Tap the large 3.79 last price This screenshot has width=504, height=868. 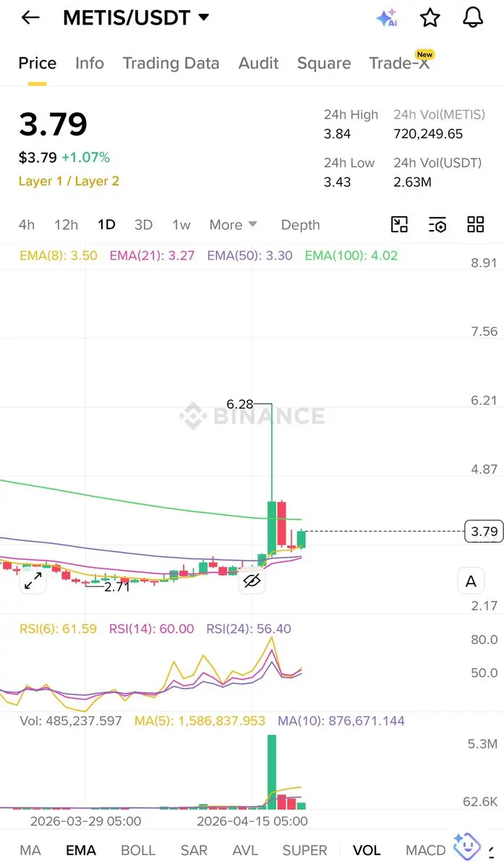coord(53,124)
